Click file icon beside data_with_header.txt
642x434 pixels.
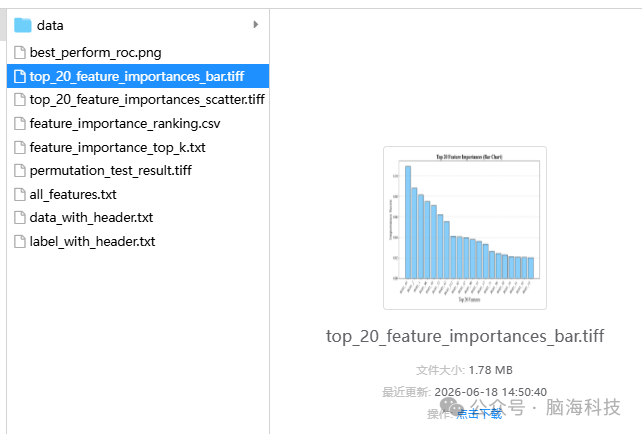click(20, 217)
